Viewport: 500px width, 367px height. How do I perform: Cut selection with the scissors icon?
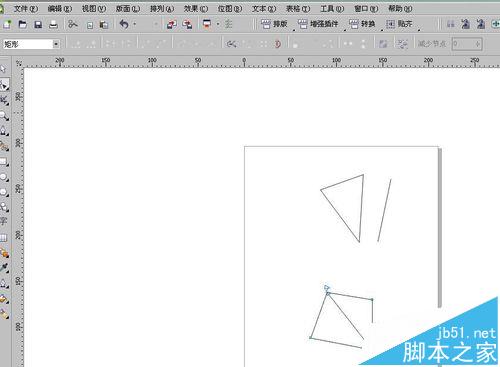73,24
